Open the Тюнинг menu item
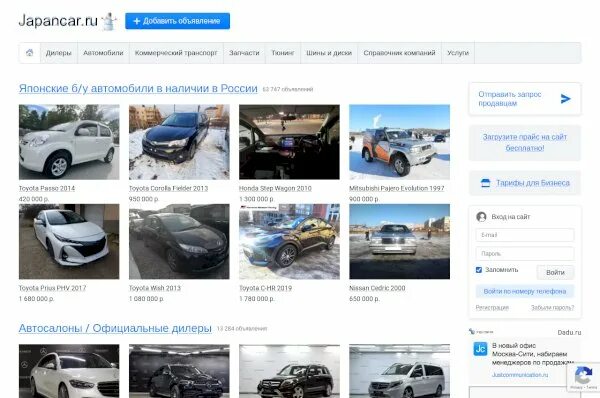 point(283,53)
